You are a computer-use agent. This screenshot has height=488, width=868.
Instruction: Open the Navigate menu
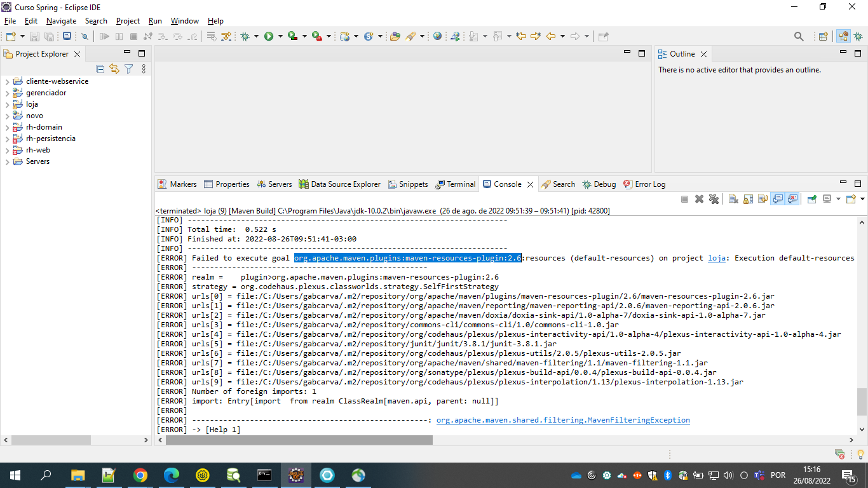coord(61,21)
